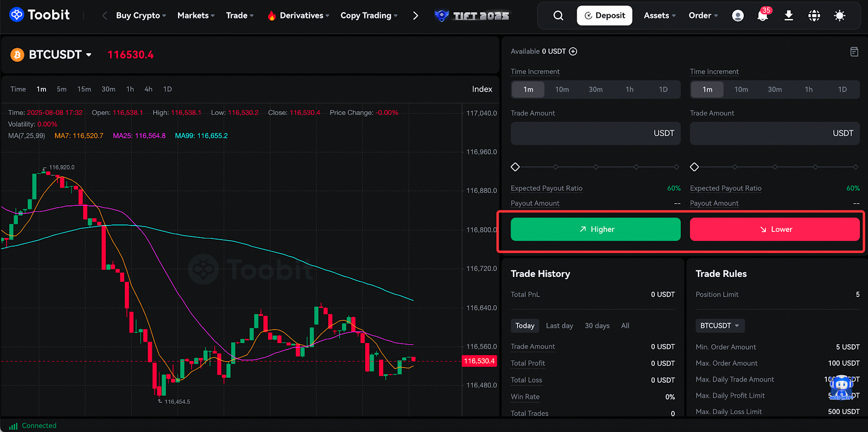Select All in Trade History
This screenshot has height=432, width=868.
click(x=626, y=326)
